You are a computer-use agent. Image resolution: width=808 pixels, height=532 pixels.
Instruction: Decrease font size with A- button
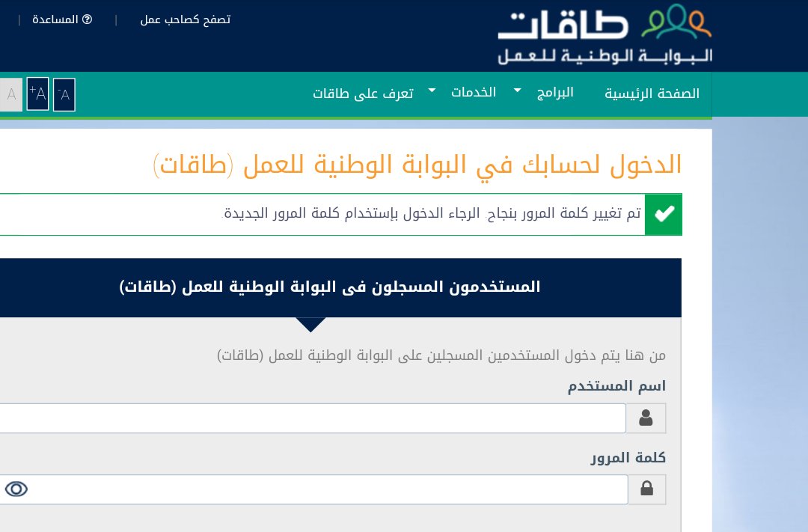[64, 94]
